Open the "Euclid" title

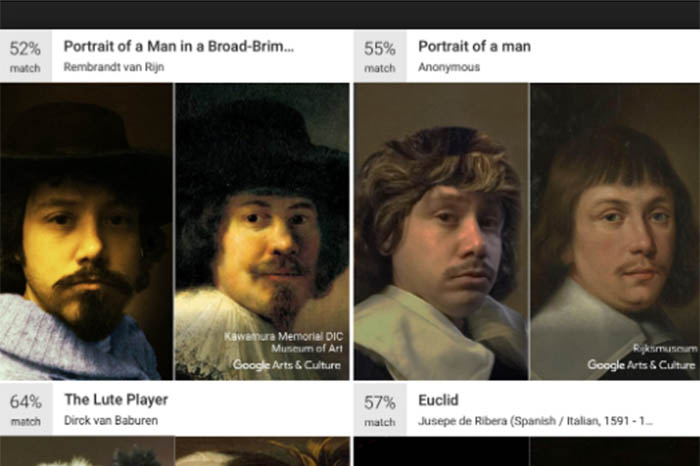pos(438,400)
